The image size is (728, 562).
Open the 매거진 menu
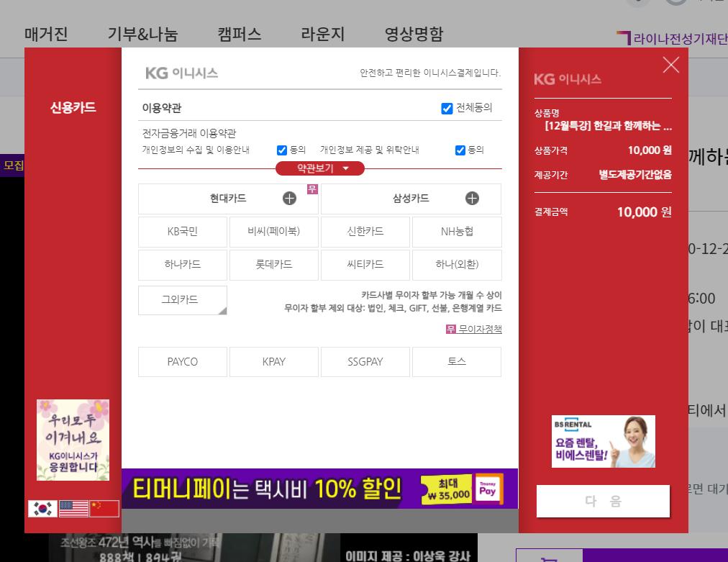pyautogui.click(x=46, y=34)
